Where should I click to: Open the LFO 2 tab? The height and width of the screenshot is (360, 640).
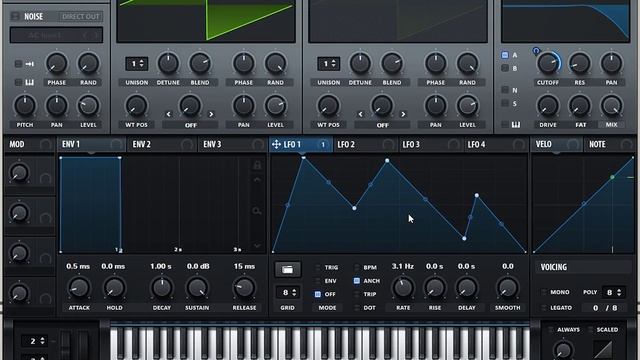tap(366, 144)
